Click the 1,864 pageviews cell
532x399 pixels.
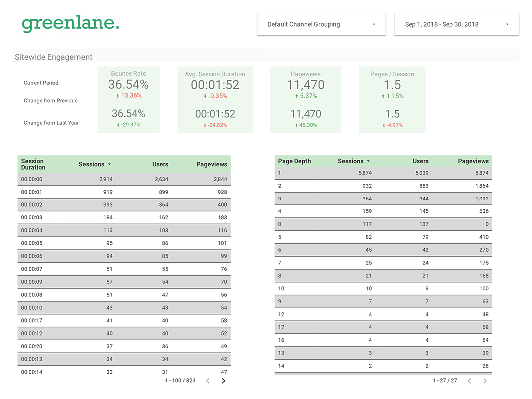click(x=482, y=186)
